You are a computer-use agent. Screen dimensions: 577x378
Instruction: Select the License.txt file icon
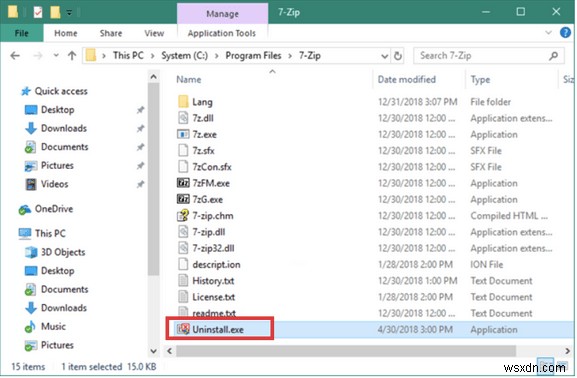coord(183,297)
